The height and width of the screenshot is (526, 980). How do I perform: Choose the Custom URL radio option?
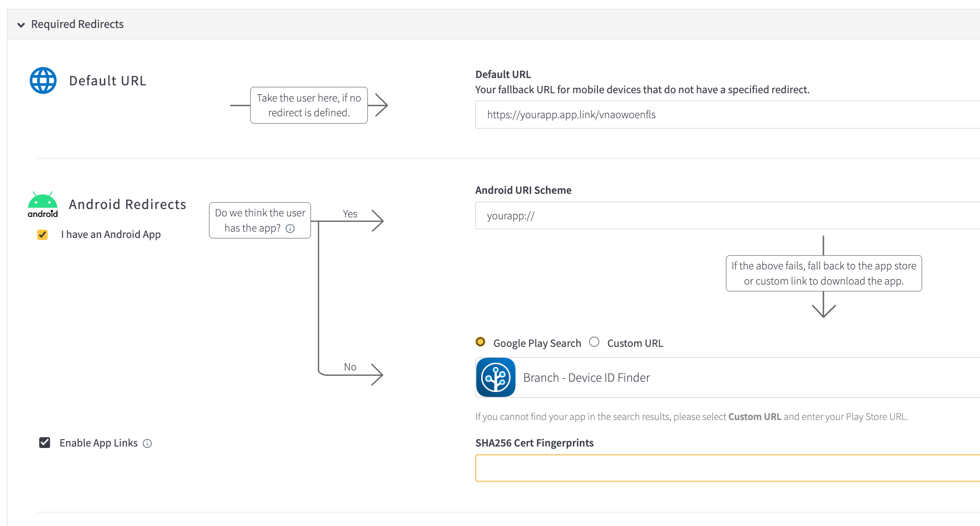click(594, 342)
